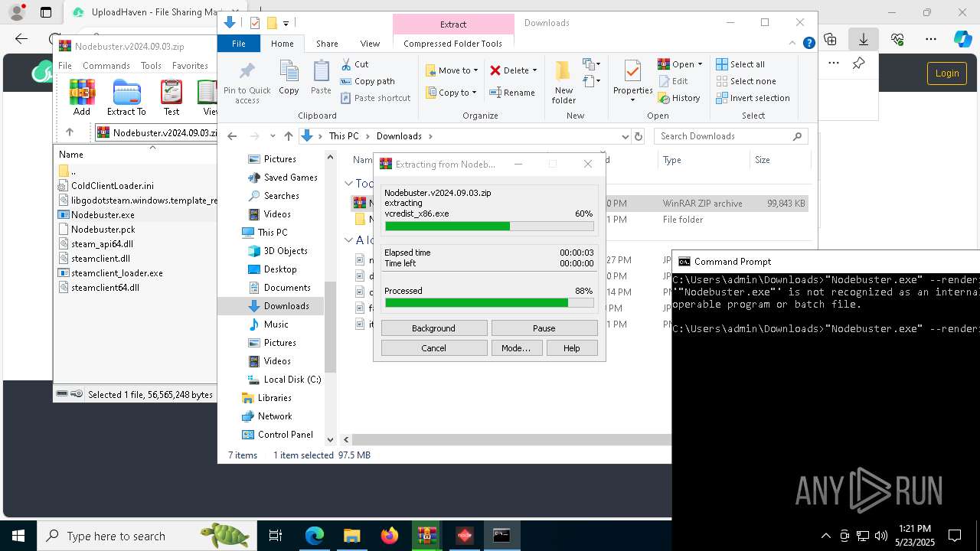Go up one folder in WinRAR
The height and width of the screenshot is (551, 980).
(70, 132)
